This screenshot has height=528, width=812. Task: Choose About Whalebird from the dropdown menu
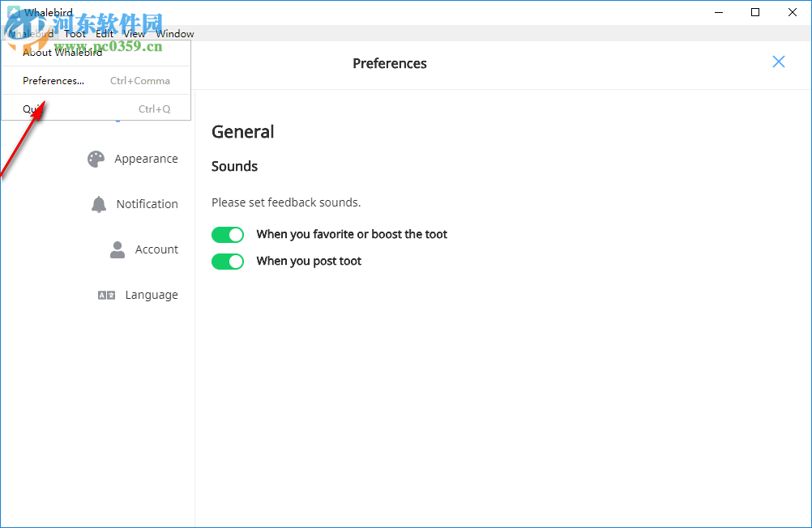coord(62,53)
